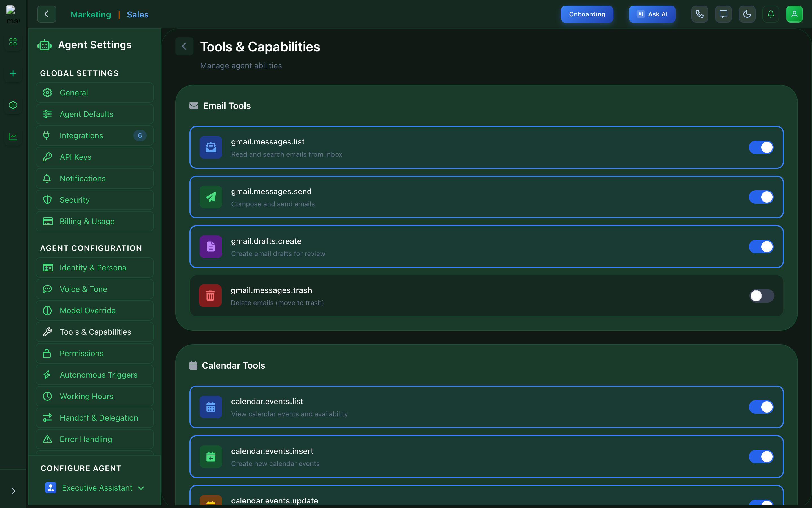Switch to the Marketing link
This screenshot has height=508, width=812.
(x=91, y=14)
